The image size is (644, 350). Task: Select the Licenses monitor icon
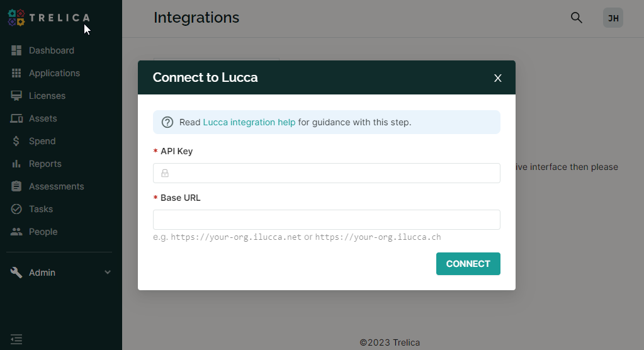[x=16, y=96]
